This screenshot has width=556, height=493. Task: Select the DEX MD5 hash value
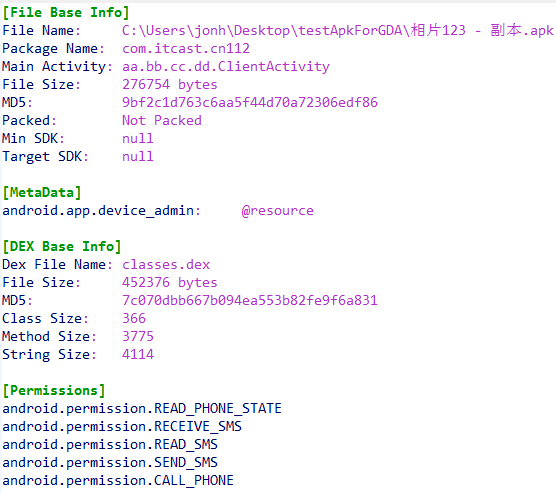pyautogui.click(x=250, y=300)
